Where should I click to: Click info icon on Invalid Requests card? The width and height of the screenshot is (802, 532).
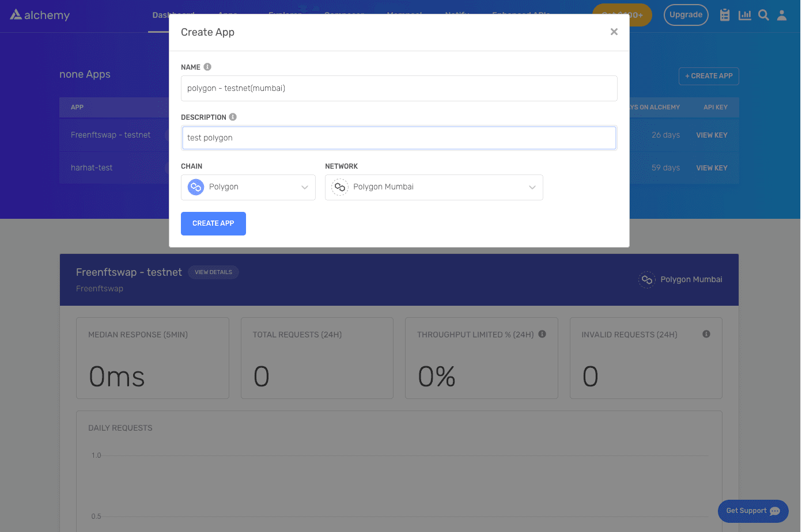pos(706,334)
